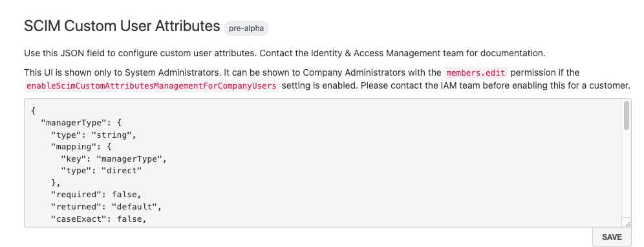
Task: Place cursor on the "returned": "default" line
Action: point(107,207)
